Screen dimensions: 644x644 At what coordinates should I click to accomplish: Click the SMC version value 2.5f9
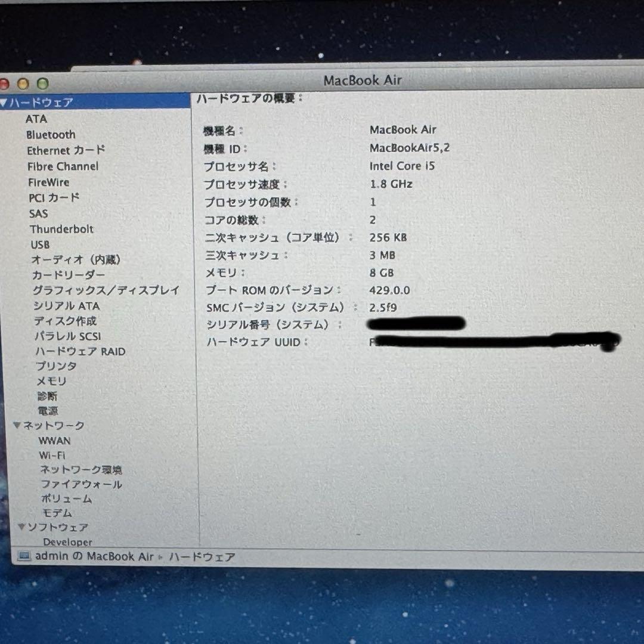[x=383, y=308]
